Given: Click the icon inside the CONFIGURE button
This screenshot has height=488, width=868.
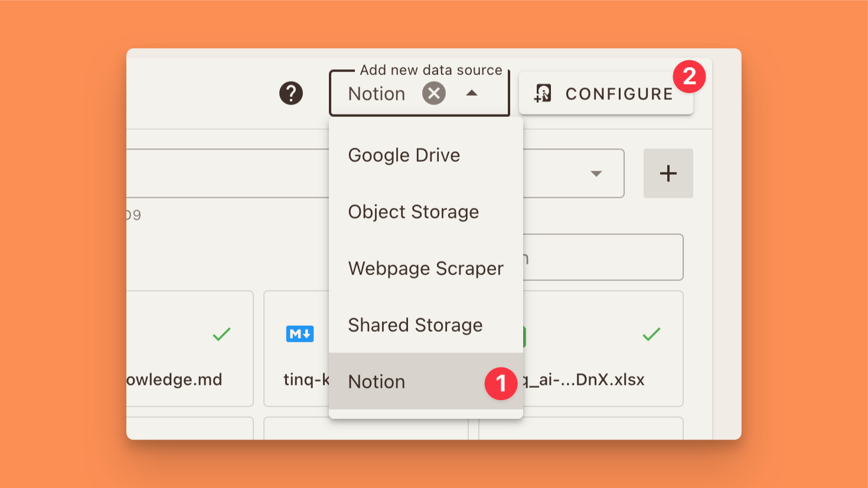Looking at the screenshot, I should coord(543,93).
